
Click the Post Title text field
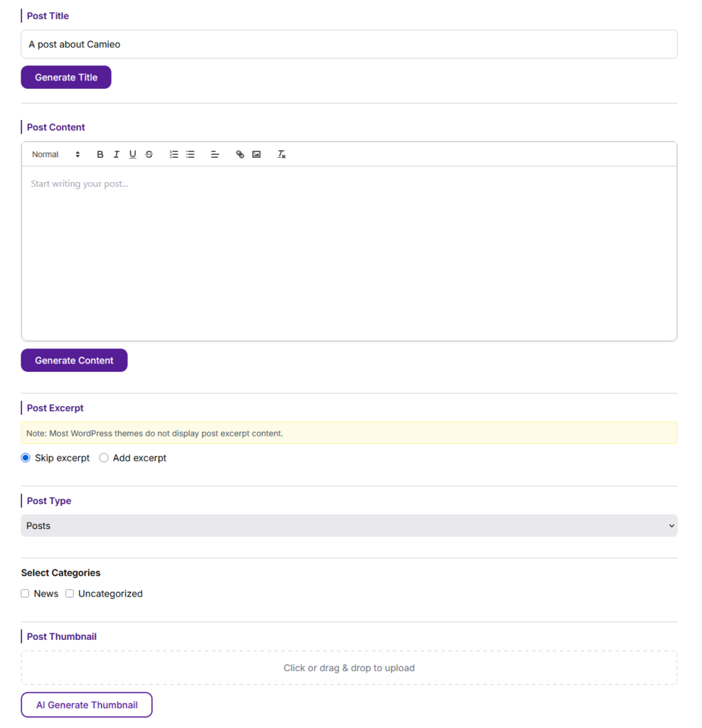(x=349, y=44)
